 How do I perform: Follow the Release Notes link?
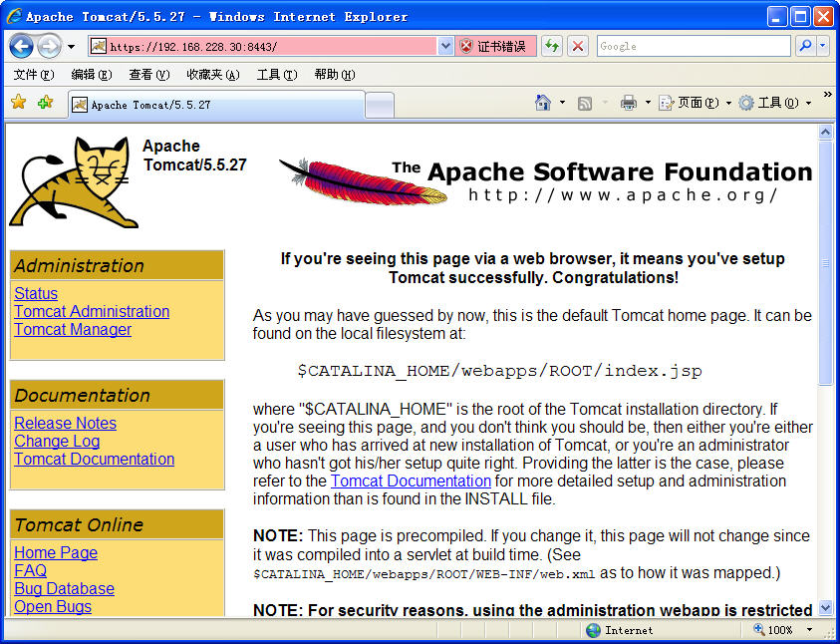[65, 424]
